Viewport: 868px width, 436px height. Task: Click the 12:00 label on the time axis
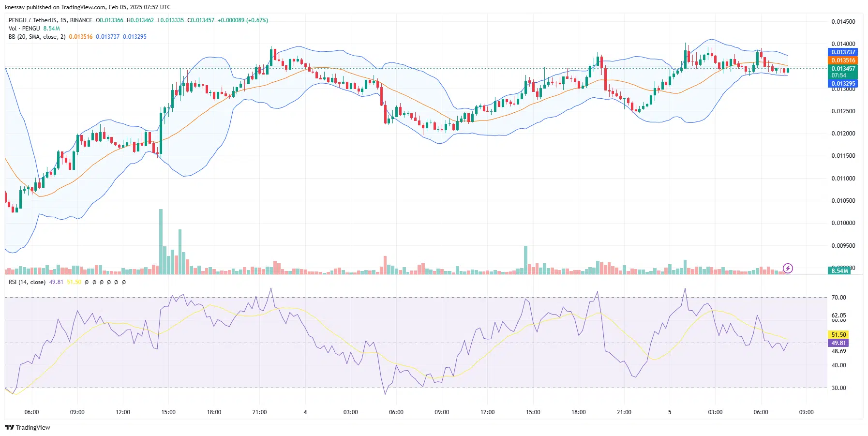coord(123,412)
